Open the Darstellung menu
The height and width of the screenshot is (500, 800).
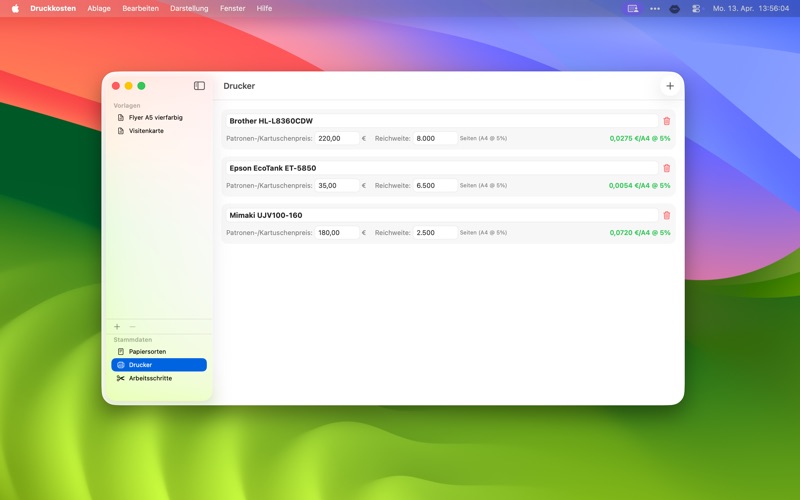click(189, 8)
